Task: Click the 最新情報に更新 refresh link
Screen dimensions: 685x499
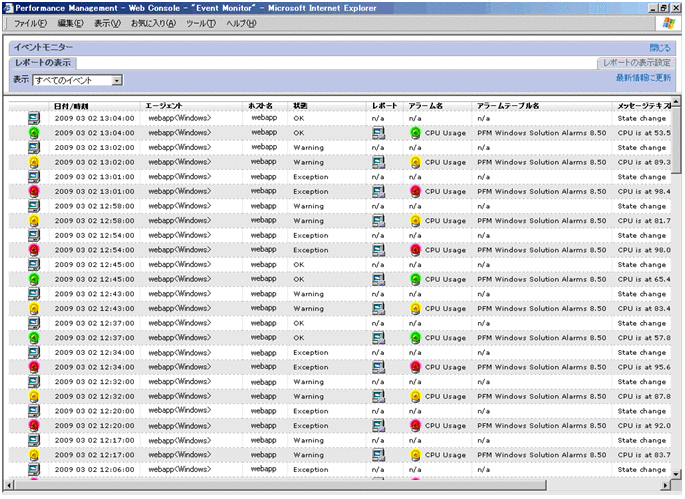Action: (642, 77)
